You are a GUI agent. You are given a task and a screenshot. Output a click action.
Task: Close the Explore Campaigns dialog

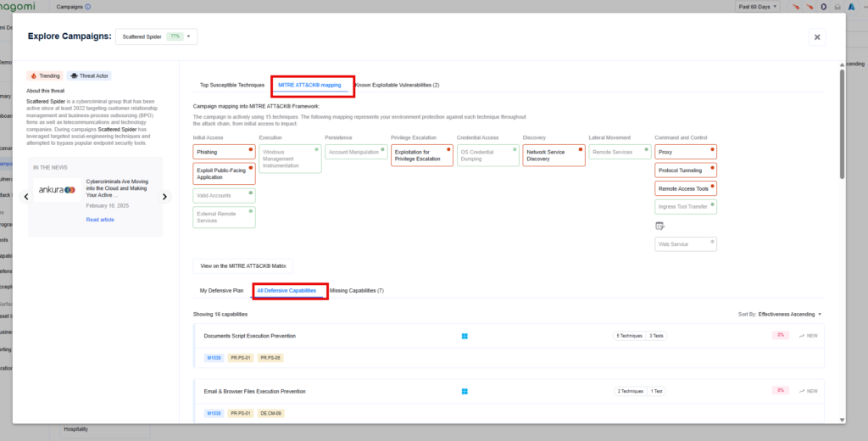[817, 37]
